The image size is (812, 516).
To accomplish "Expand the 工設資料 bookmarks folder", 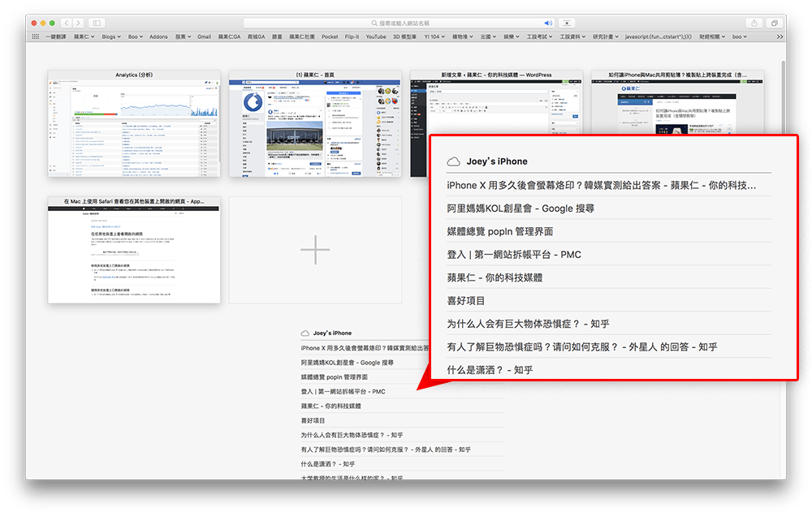I will pyautogui.click(x=572, y=37).
